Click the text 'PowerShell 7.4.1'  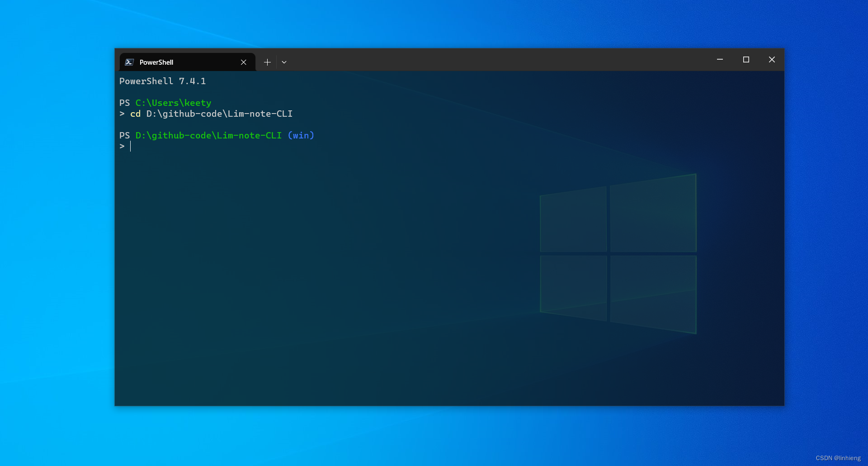tap(162, 81)
